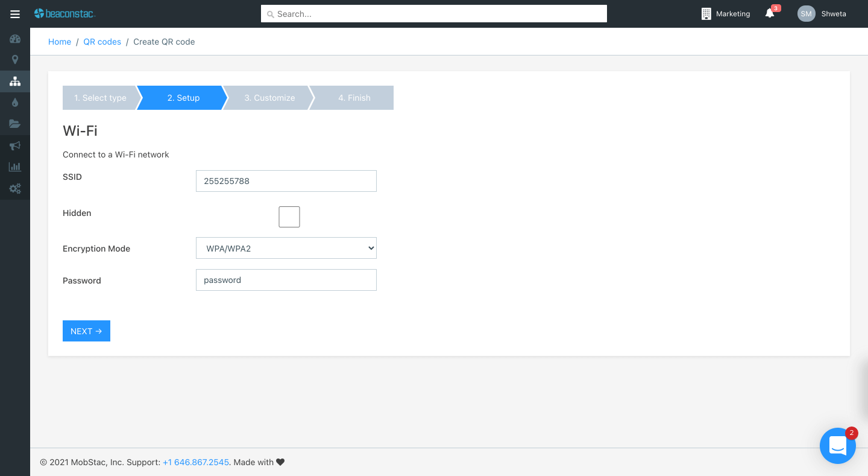
Task: Open the folder icon in sidebar
Action: pos(15,124)
